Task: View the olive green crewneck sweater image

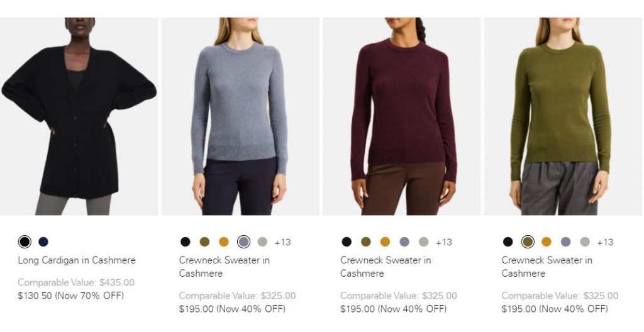Action: (563, 116)
